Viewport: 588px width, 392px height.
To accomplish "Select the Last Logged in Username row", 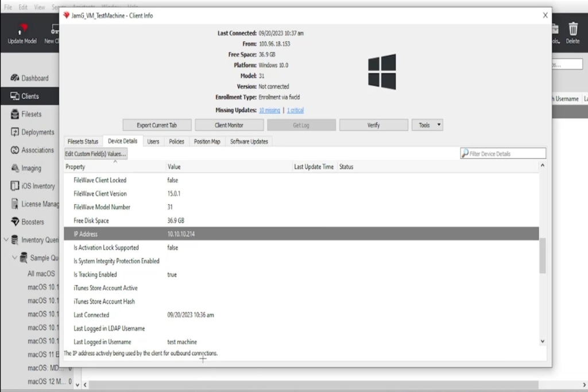I will pos(301,342).
